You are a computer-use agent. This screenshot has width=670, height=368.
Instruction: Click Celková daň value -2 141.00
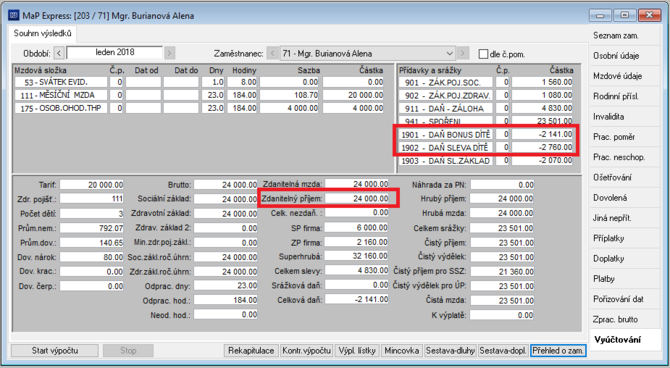(356, 299)
